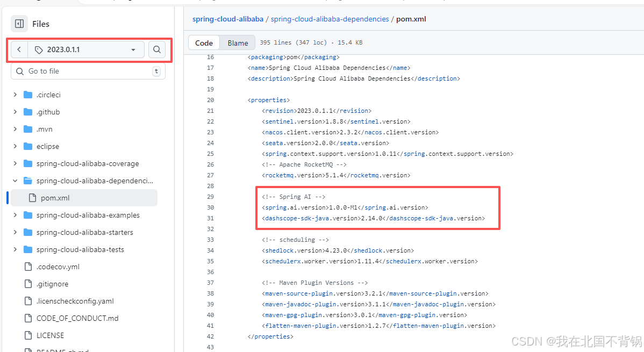The image size is (644, 352).
Task: Click the tag icon in version selector
Action: click(39, 49)
